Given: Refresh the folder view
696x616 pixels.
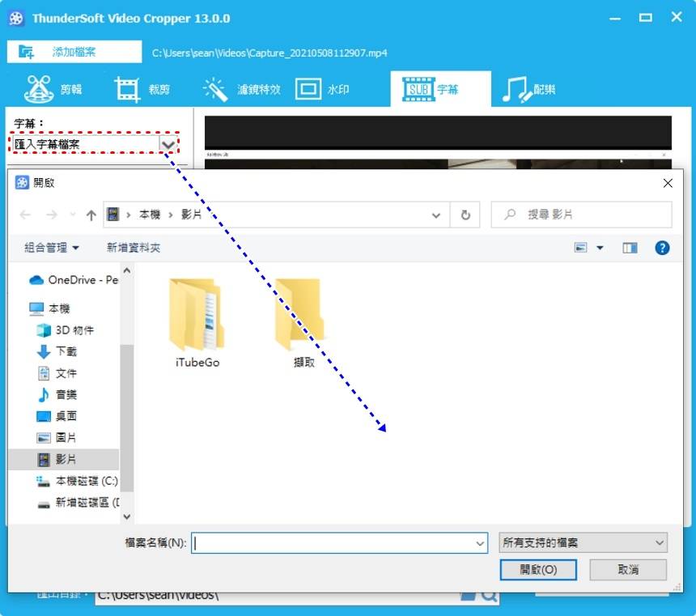Looking at the screenshot, I should (465, 215).
